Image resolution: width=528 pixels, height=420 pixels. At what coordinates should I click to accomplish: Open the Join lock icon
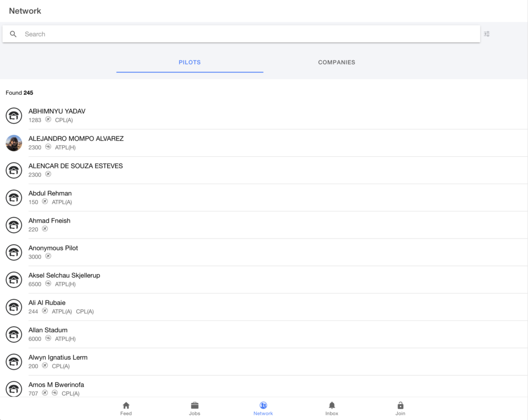click(x=400, y=405)
